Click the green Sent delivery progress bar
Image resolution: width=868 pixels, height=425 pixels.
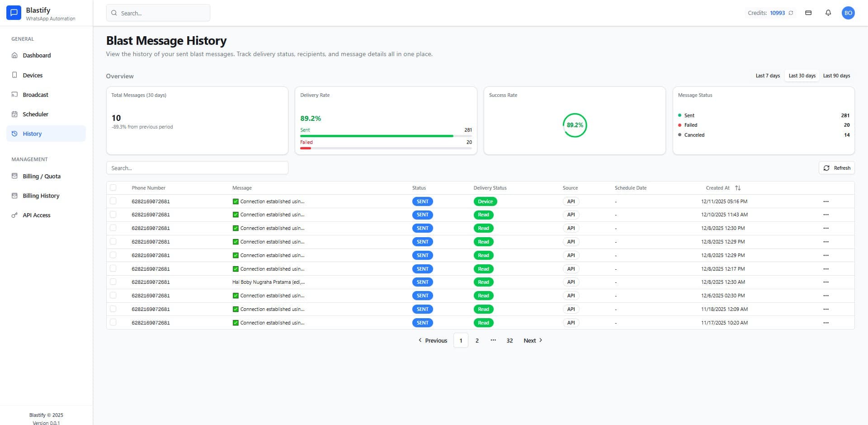376,136
